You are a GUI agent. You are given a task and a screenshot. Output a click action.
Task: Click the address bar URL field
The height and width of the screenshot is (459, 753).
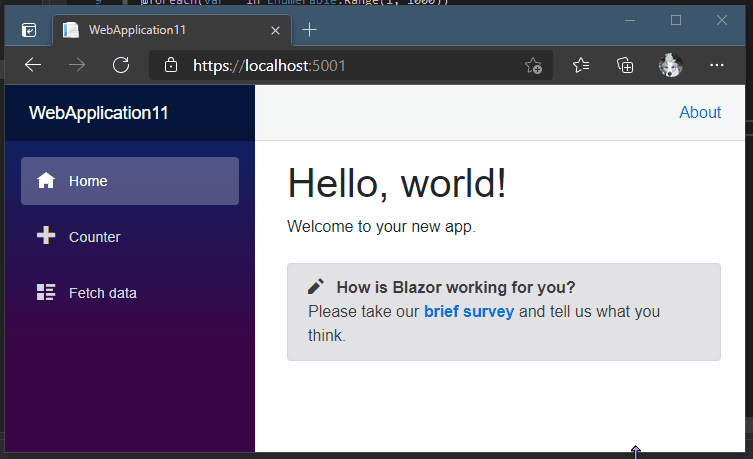tap(351, 65)
